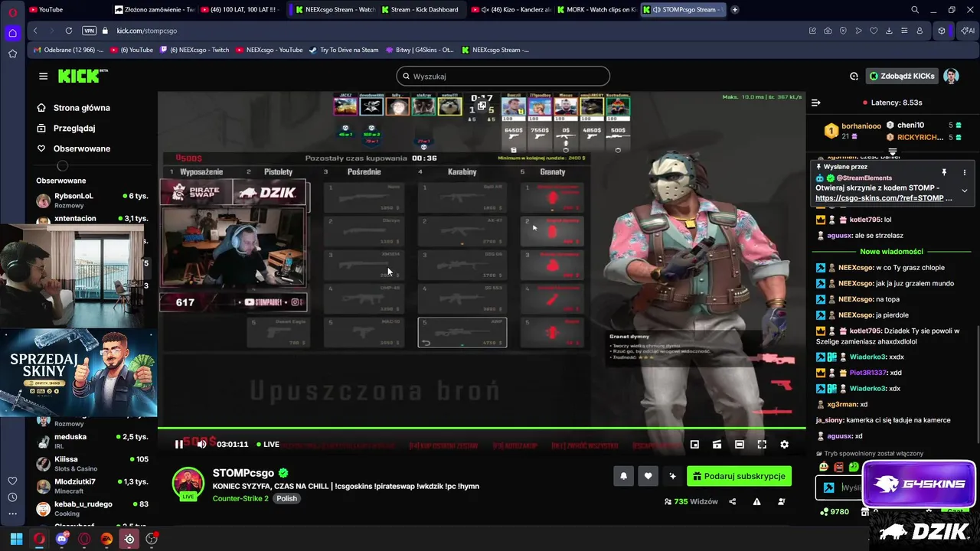Open Opera tab search magnifier
This screenshot has width=980, height=551.
(915, 9)
